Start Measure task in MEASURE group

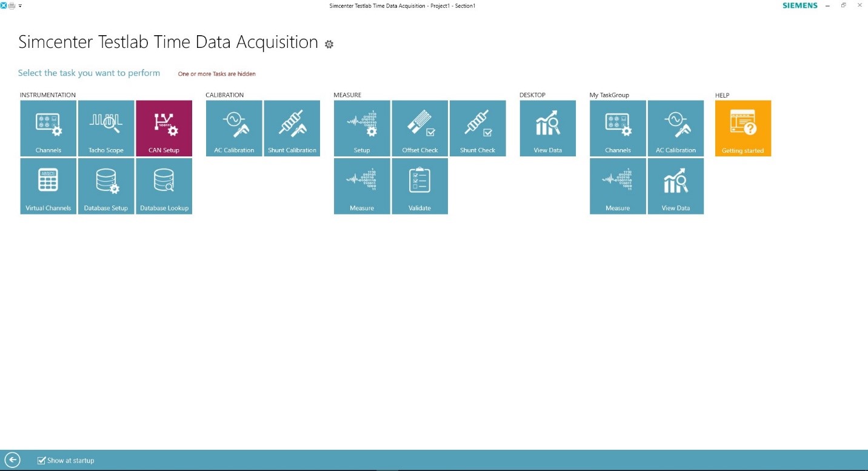tap(362, 186)
